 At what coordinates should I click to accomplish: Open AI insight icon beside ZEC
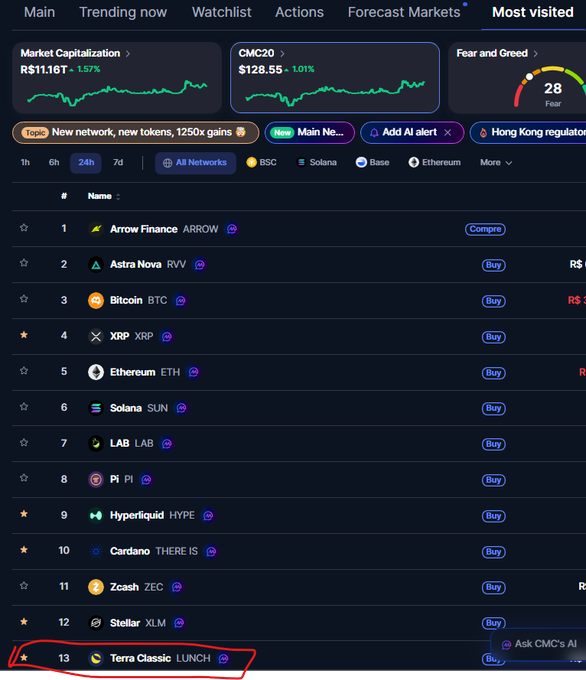[177, 587]
